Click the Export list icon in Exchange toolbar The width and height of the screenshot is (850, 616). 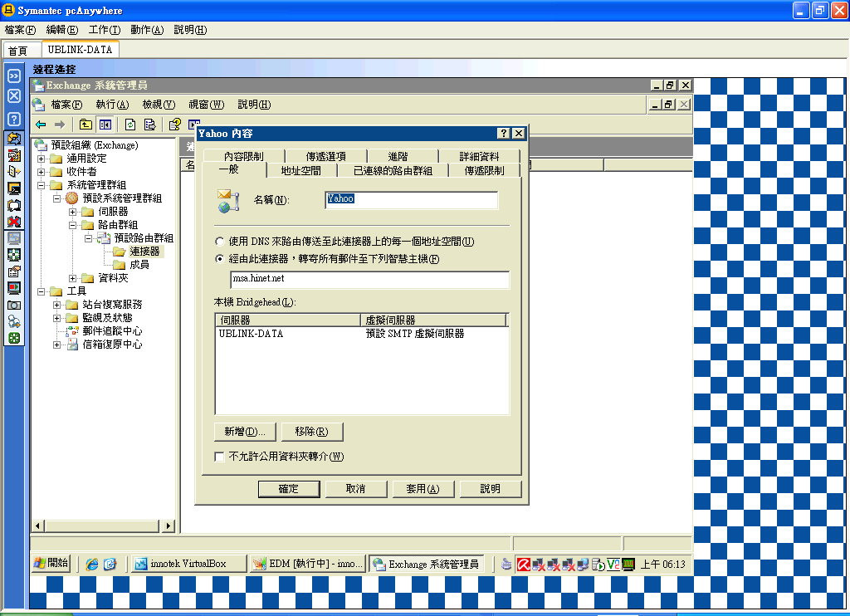(x=149, y=125)
